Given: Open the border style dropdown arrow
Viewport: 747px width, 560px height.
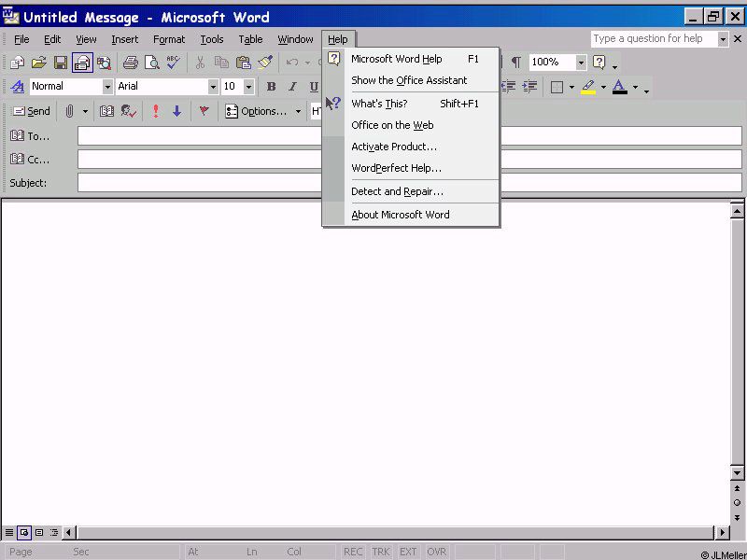Looking at the screenshot, I should tap(571, 87).
